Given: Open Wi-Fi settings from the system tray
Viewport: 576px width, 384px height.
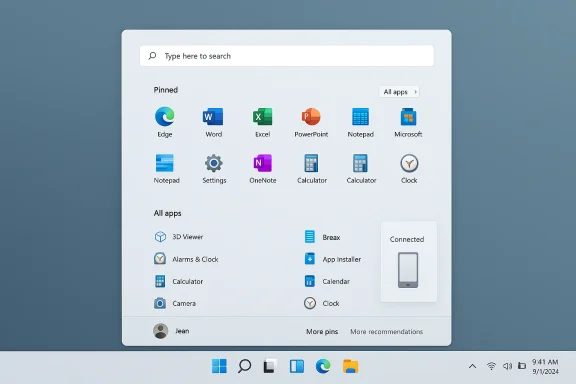Looking at the screenshot, I should (491, 366).
